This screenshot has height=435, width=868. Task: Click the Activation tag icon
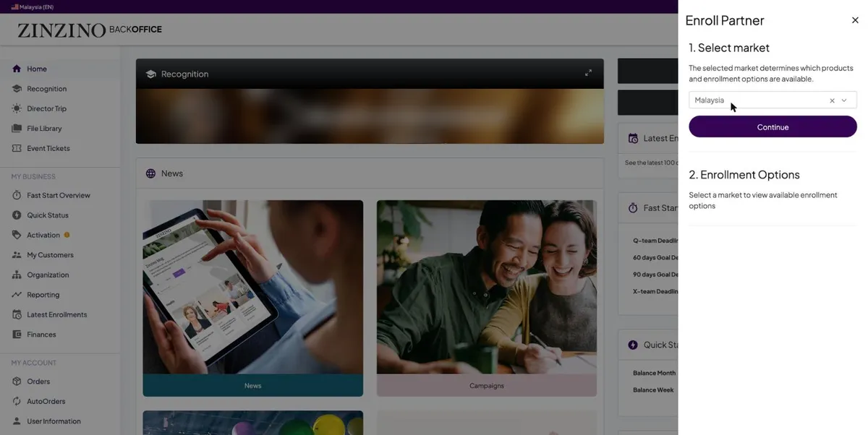coord(17,235)
